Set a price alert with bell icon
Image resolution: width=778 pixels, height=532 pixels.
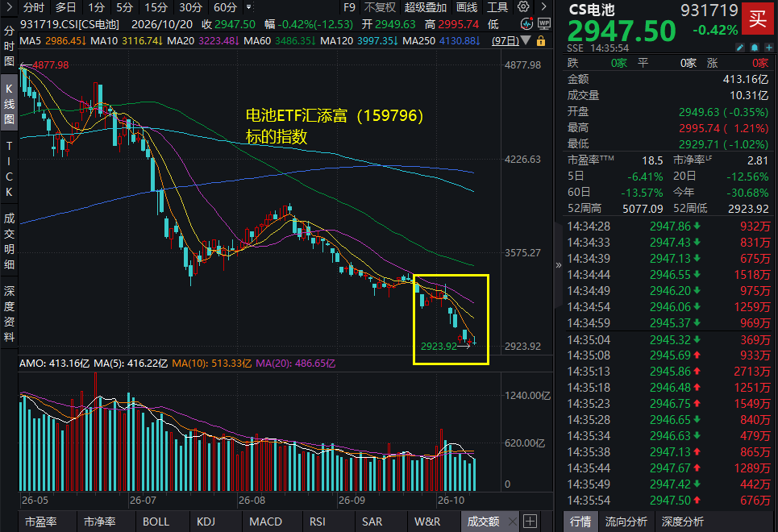point(754,48)
